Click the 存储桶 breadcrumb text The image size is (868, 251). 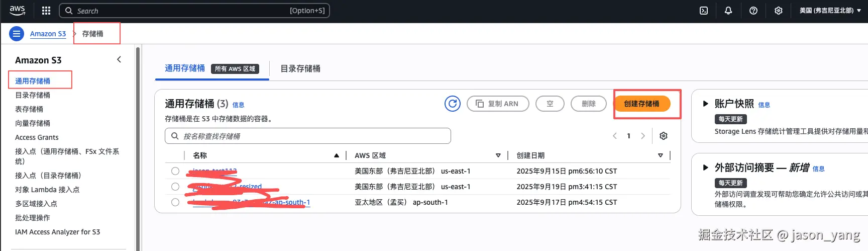93,34
